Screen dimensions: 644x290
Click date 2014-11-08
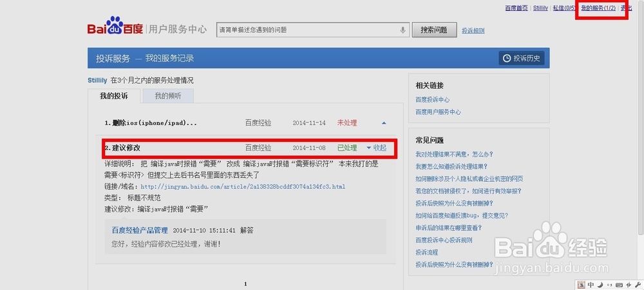(x=309, y=148)
